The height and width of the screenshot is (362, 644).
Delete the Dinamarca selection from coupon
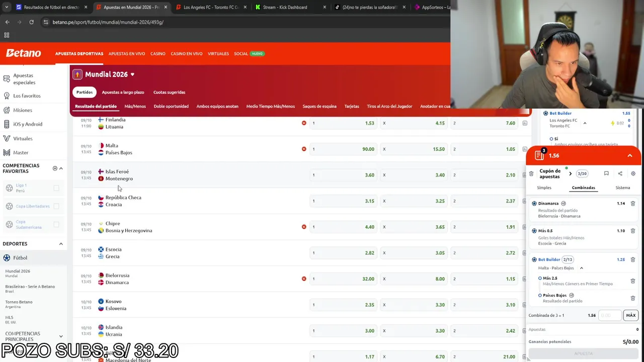pyautogui.click(x=633, y=204)
